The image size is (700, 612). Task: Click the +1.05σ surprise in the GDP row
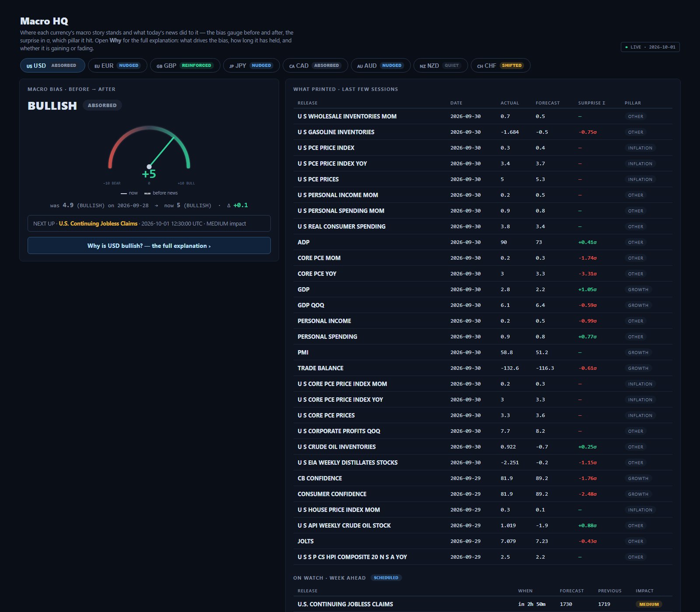click(588, 289)
